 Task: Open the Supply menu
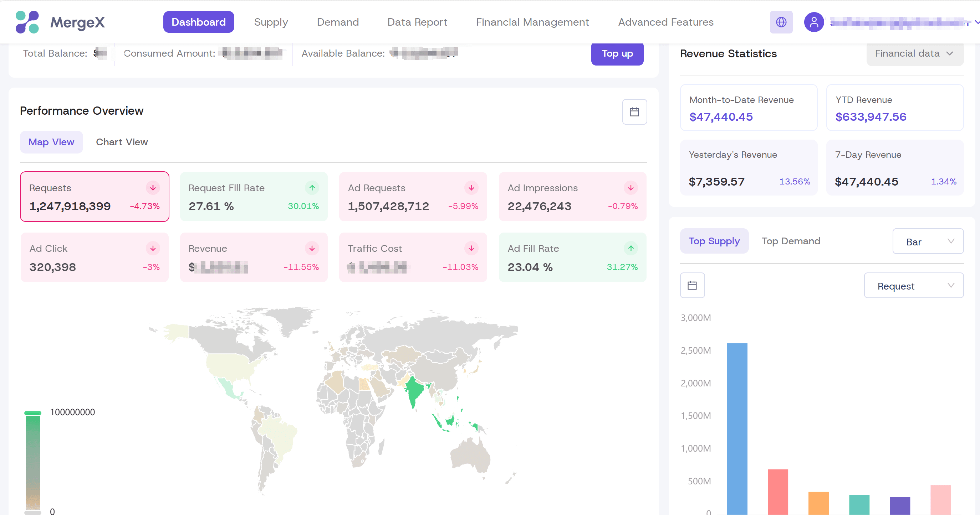[x=271, y=22]
